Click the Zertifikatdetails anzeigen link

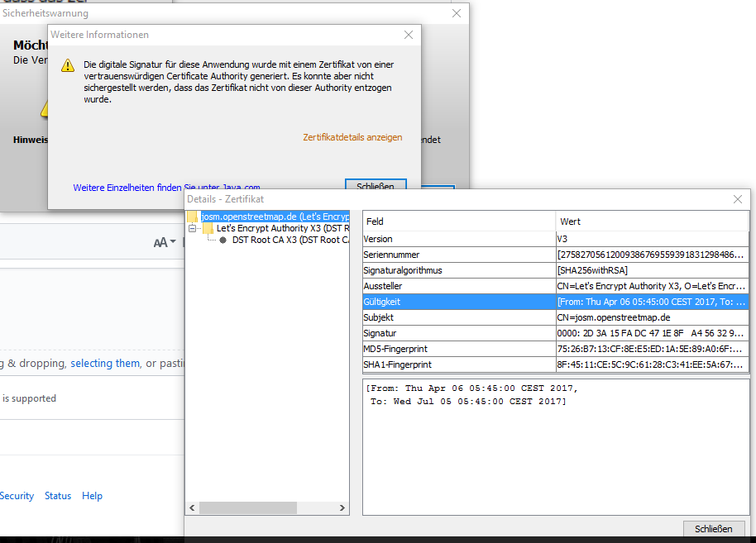click(x=352, y=137)
